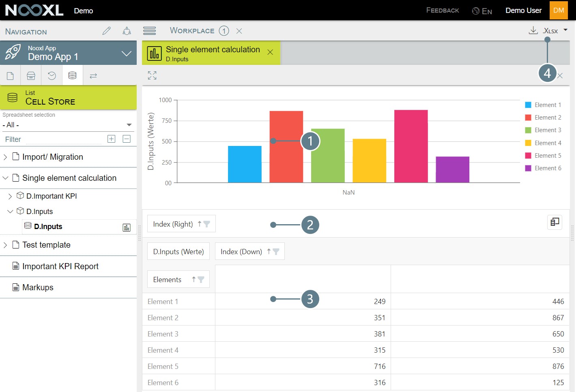This screenshot has width=576, height=392.
Task: Select the store shop tab icon
Action: pyautogui.click(x=31, y=76)
